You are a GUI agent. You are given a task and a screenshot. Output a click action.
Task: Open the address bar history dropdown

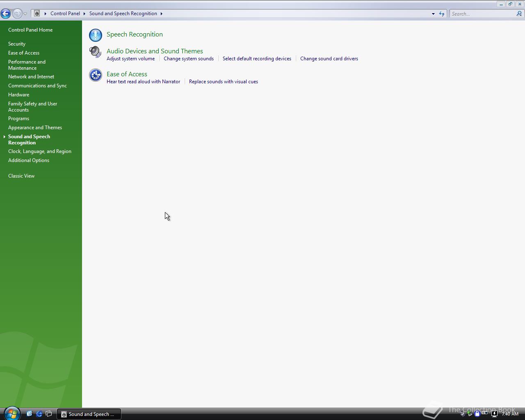(433, 14)
